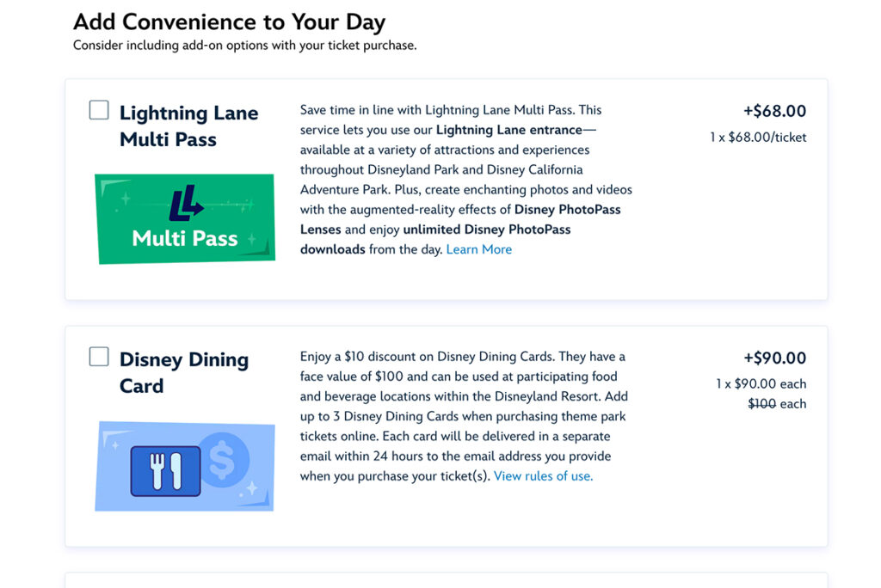Image resolution: width=881 pixels, height=588 pixels.
Task: Open the Learn More link
Action: (478, 249)
